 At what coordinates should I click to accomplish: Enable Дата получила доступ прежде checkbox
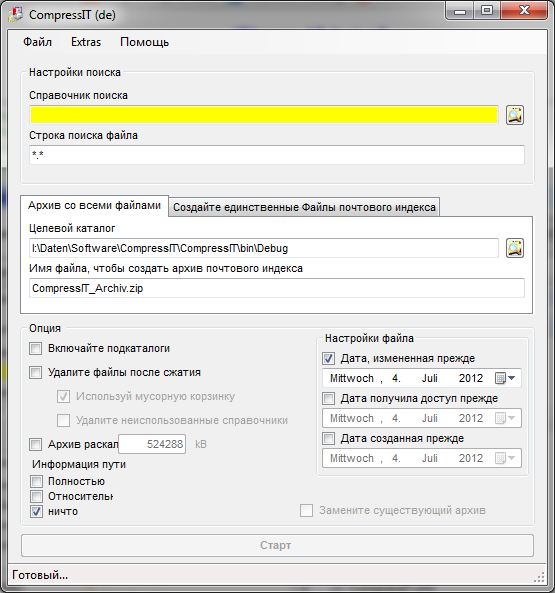(328, 398)
